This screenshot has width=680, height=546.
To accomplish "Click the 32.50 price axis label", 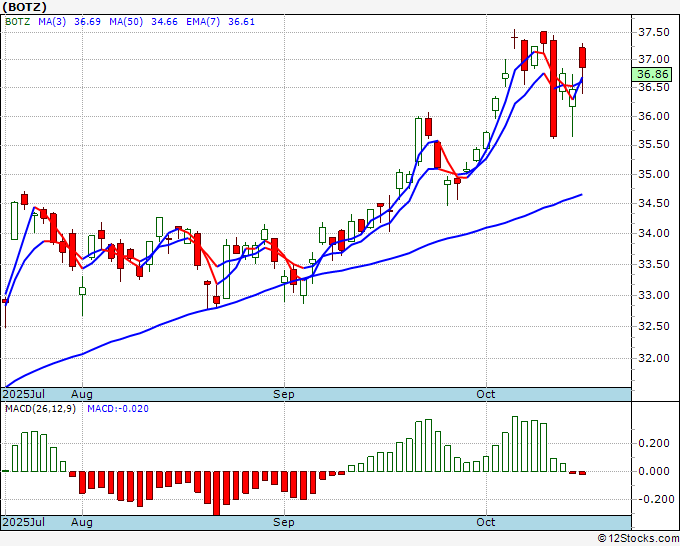I will click(x=654, y=326).
